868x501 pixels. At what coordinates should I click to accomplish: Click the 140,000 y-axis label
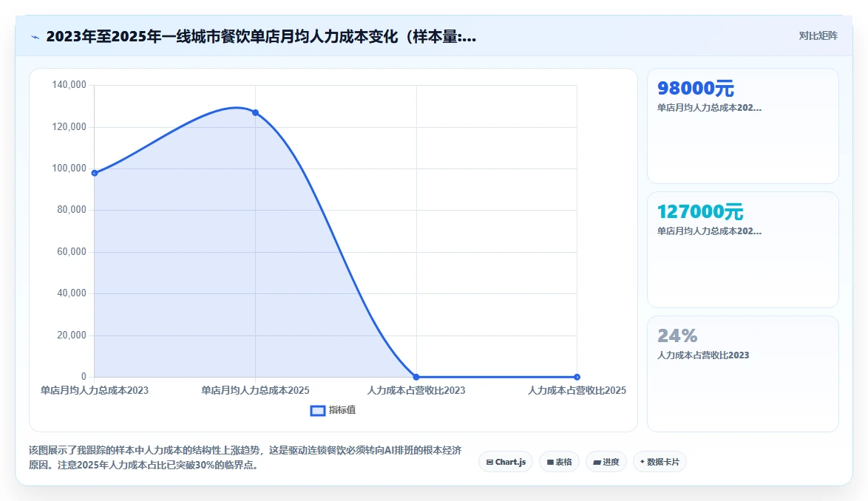click(x=69, y=84)
